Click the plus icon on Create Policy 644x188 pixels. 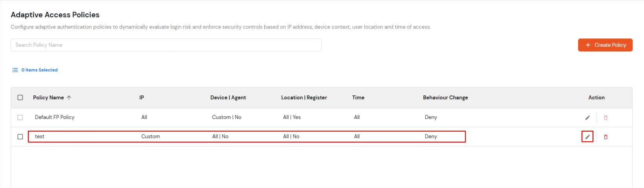pyautogui.click(x=588, y=45)
